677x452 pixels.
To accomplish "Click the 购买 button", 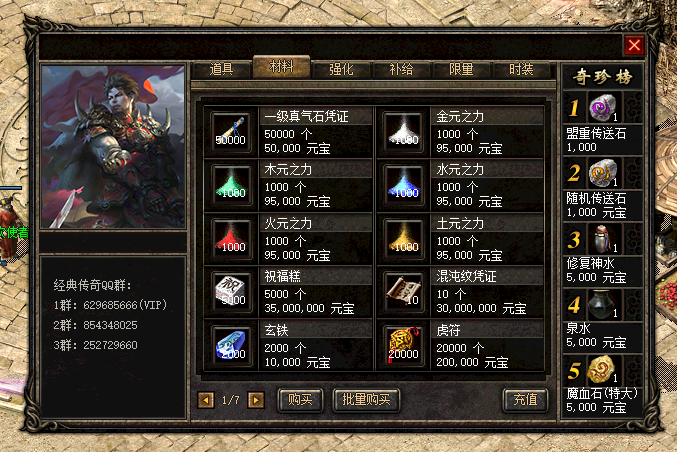I will [300, 400].
